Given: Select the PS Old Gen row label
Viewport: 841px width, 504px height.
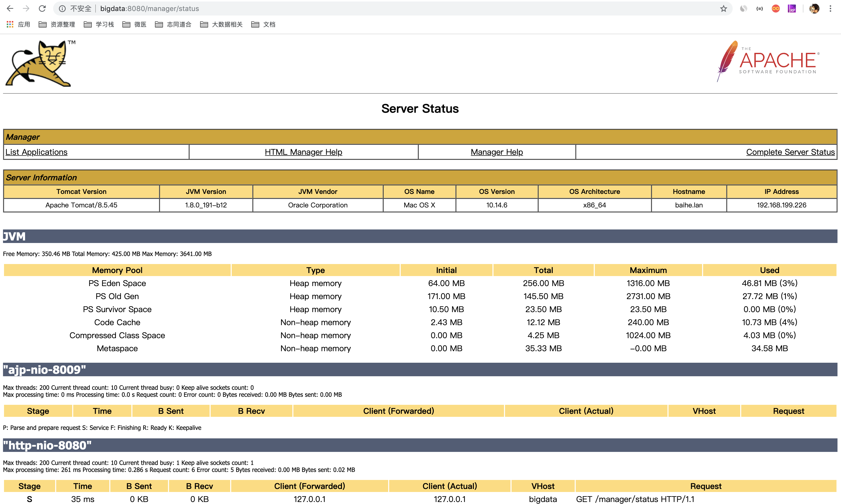Looking at the screenshot, I should (117, 296).
